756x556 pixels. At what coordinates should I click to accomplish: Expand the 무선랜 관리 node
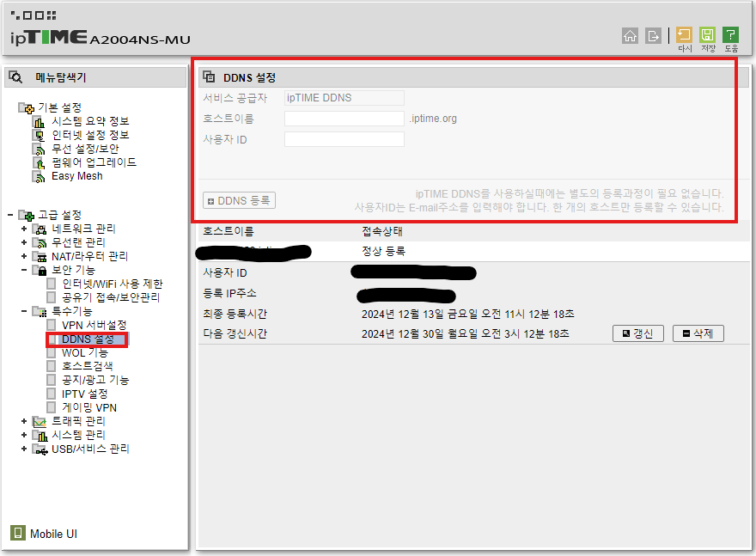point(24,242)
